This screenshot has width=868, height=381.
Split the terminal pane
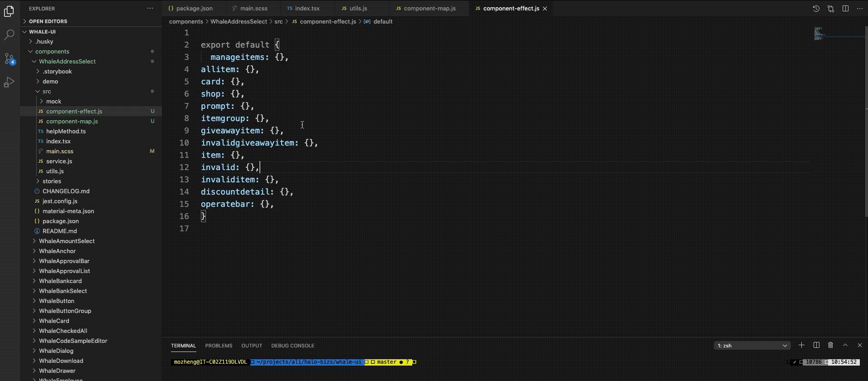coord(816,345)
